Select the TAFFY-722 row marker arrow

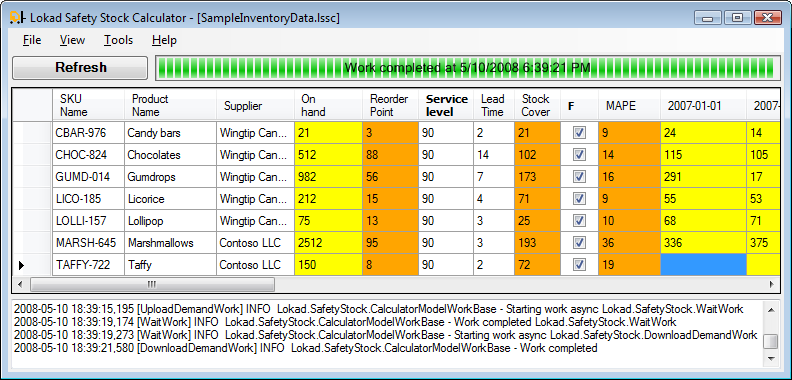(21, 264)
